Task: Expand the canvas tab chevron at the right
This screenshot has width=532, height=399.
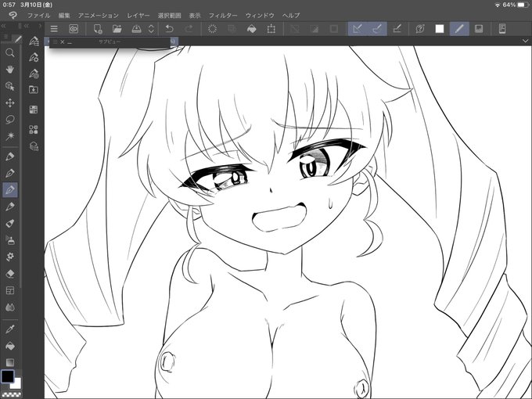Action: [525, 41]
